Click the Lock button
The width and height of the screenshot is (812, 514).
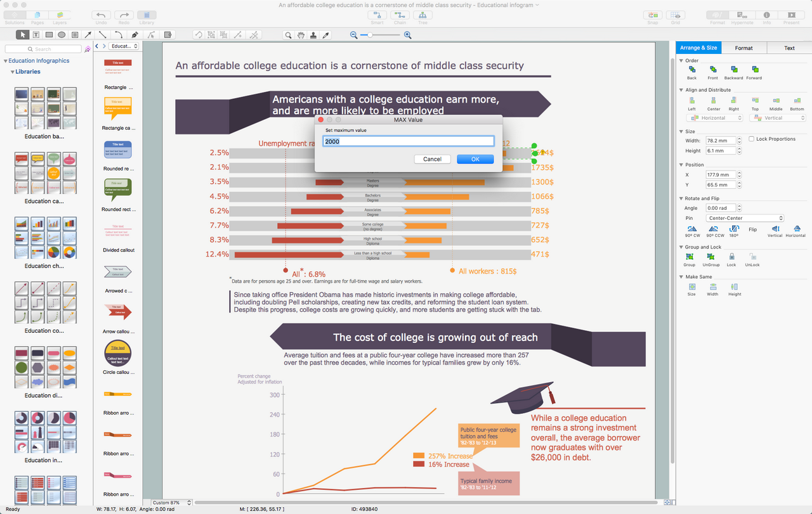point(731,257)
